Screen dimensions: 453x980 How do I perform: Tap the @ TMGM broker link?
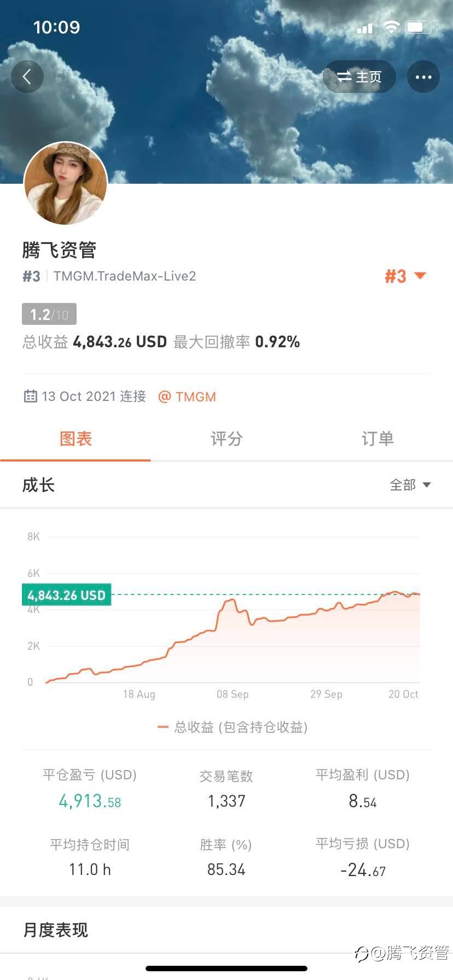point(187,396)
